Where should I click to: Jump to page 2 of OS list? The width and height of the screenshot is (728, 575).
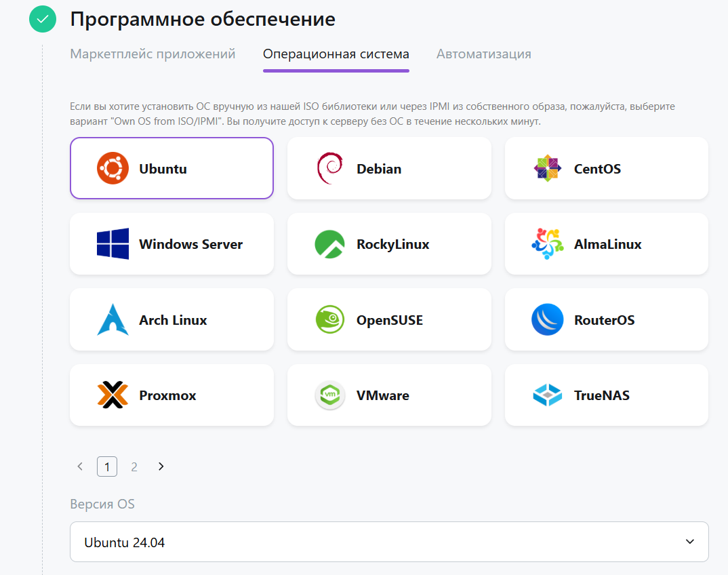point(134,467)
